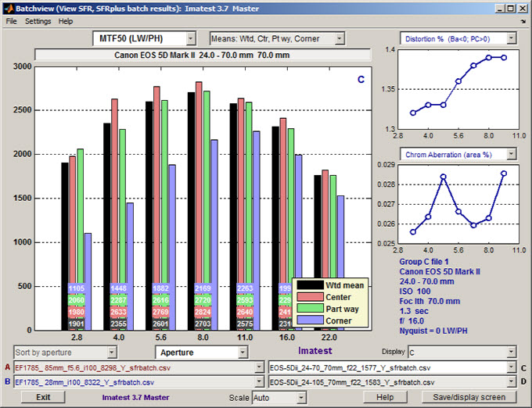Click the Save/display screen button
The image size is (532, 408).
469,397
